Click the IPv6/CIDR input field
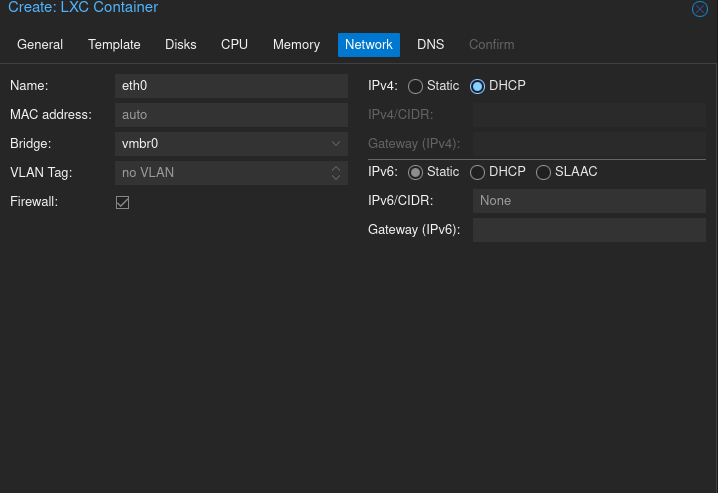718x493 pixels. pyautogui.click(x=589, y=200)
